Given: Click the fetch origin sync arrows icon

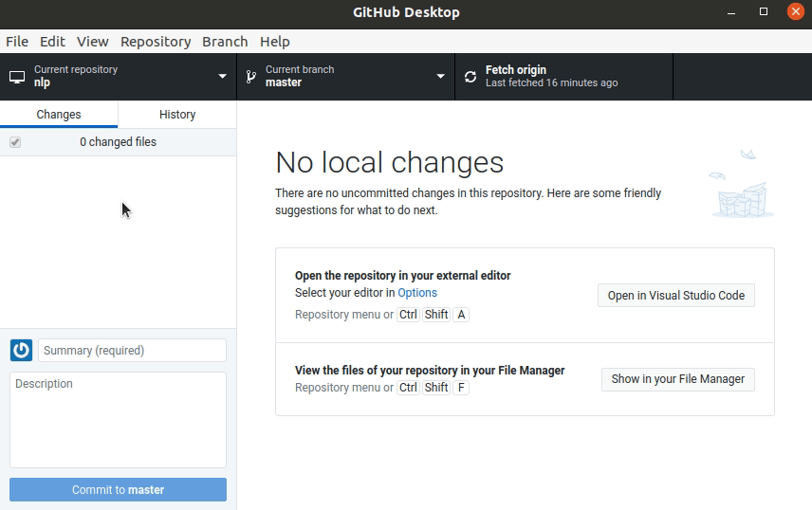Looking at the screenshot, I should tap(471, 77).
